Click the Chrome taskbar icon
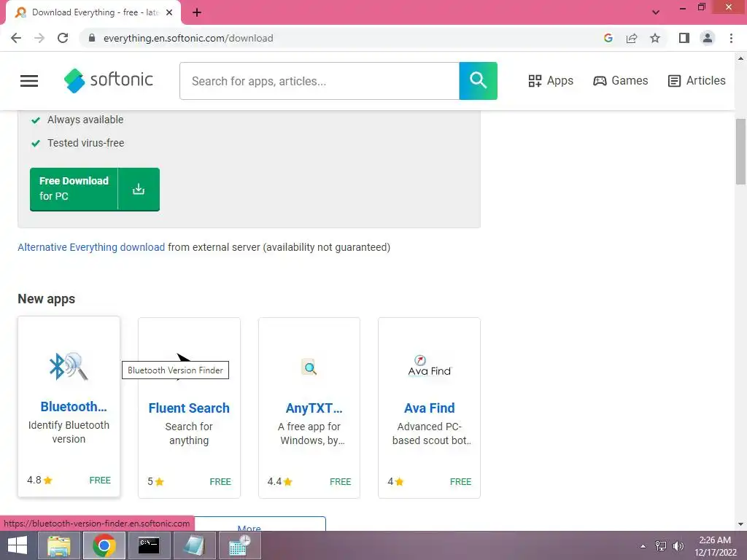The width and height of the screenshot is (747, 560). (104, 545)
